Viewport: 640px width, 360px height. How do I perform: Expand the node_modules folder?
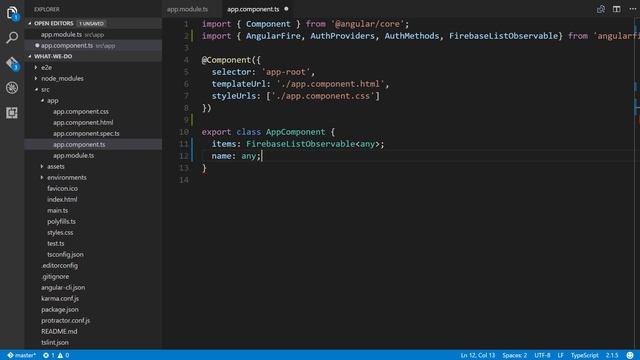pyautogui.click(x=62, y=78)
